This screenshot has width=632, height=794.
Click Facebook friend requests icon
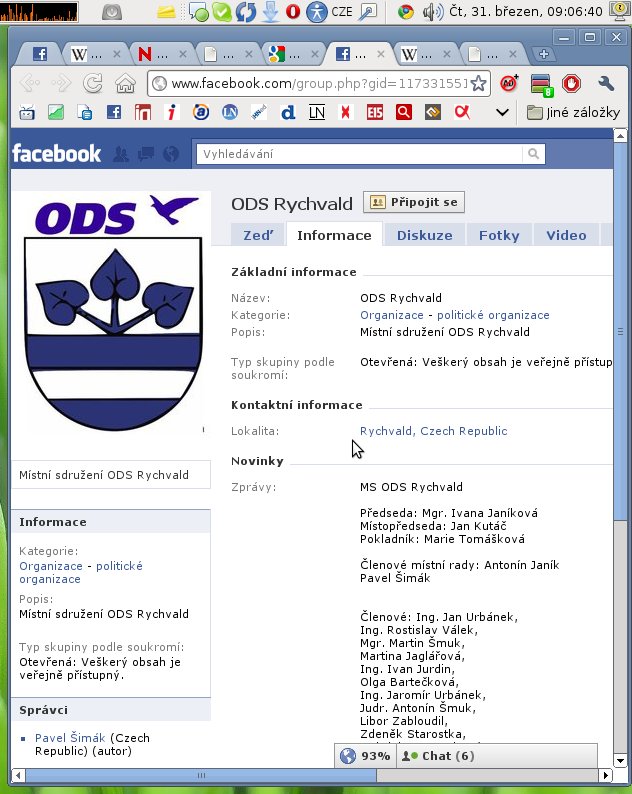[121, 153]
